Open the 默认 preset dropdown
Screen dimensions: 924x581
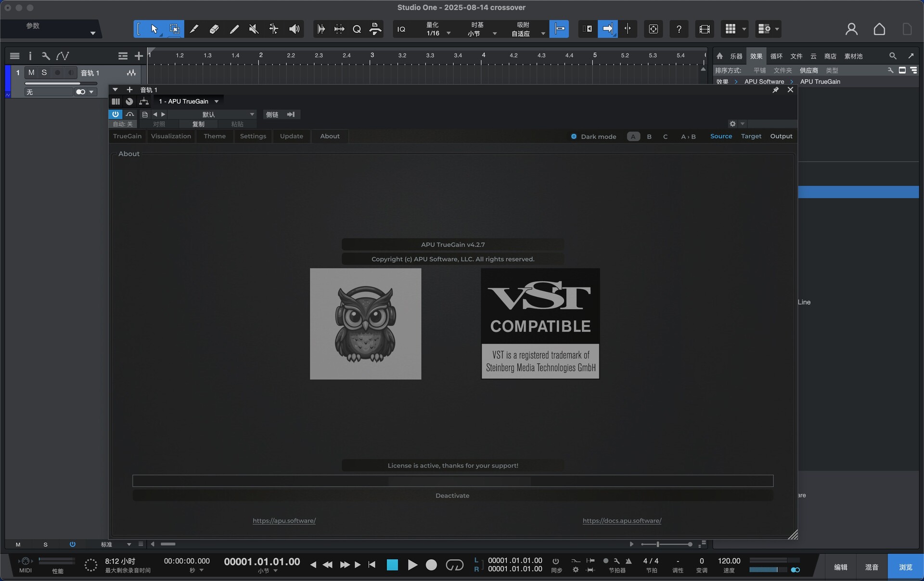click(x=212, y=114)
